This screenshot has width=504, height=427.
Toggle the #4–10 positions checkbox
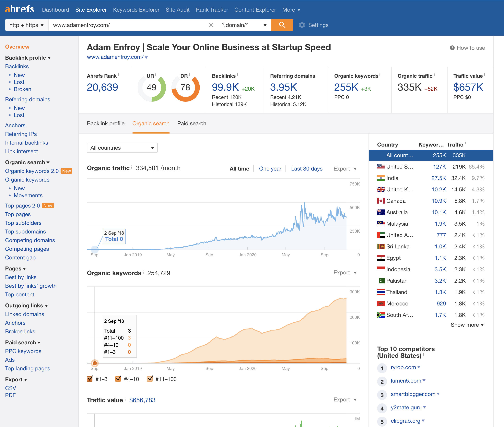click(x=118, y=379)
